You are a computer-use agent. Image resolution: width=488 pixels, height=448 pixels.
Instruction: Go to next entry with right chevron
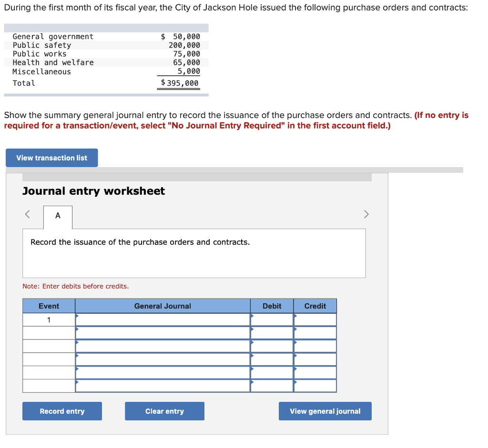point(366,214)
